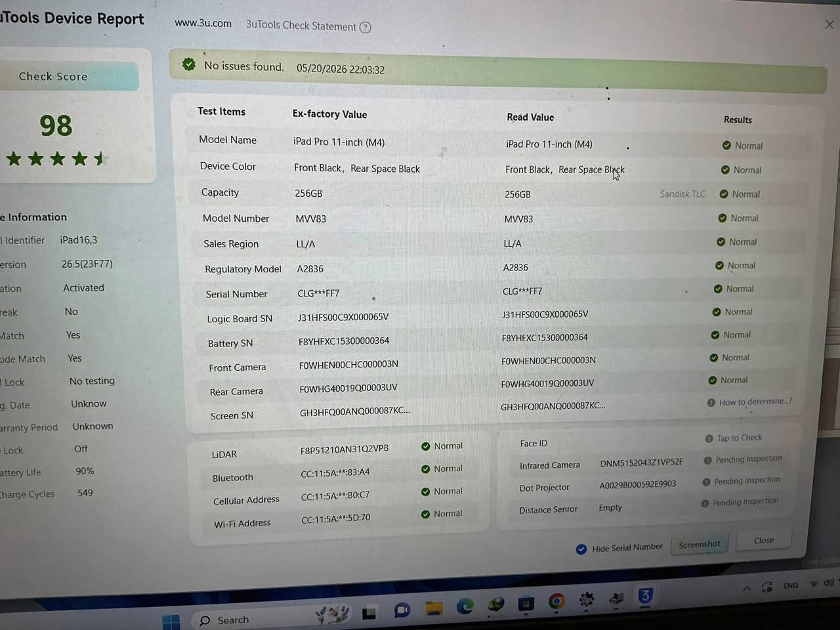Expand the system tray hidden icons chevron
Screen dimensions: 840x630
point(746,588)
